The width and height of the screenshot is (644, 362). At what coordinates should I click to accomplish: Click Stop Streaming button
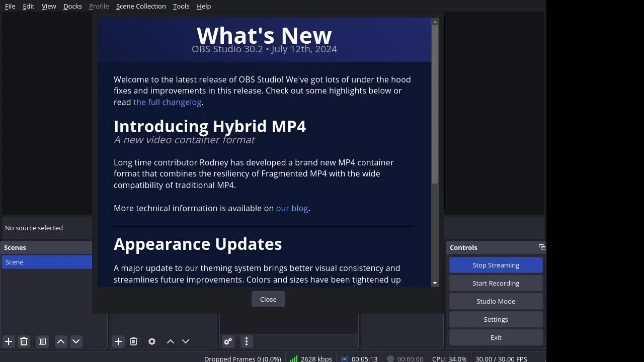coord(496,265)
